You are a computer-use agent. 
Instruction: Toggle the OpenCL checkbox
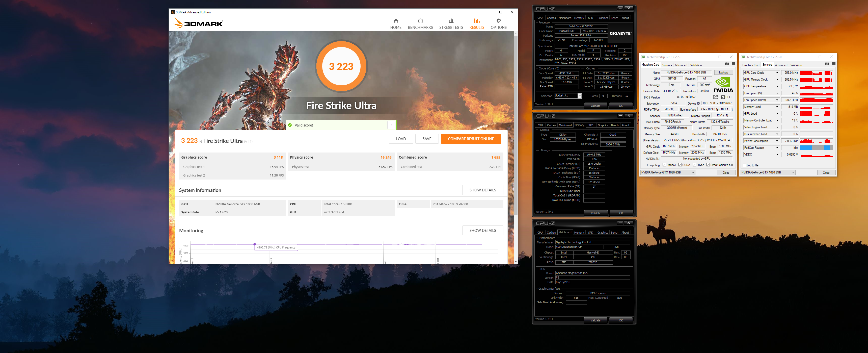click(x=664, y=165)
